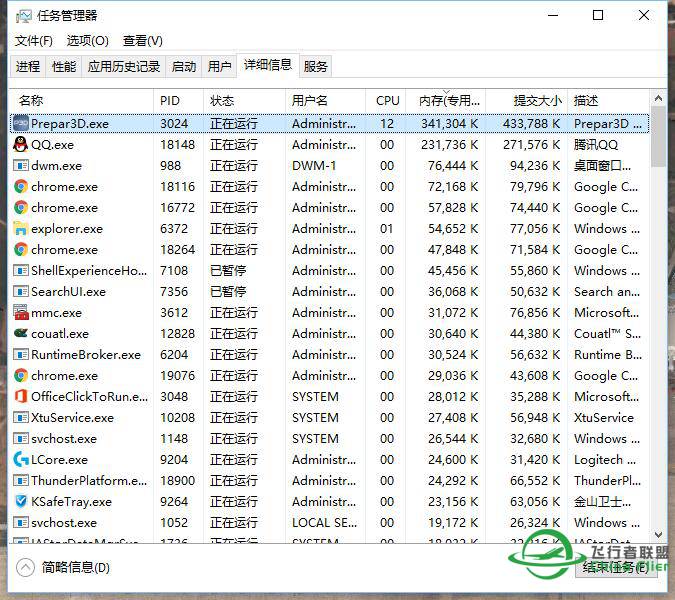Screen dimensions: 675x600
Task: Switch to the 启动 tab
Action: point(184,66)
